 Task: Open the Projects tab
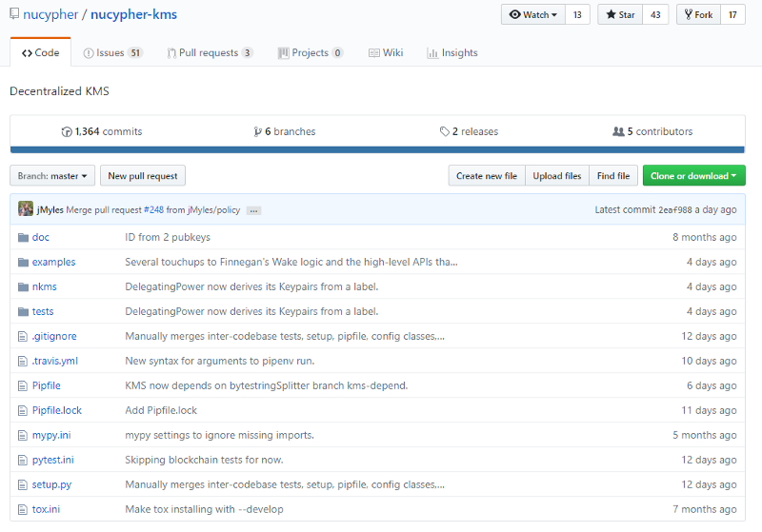coord(311,52)
